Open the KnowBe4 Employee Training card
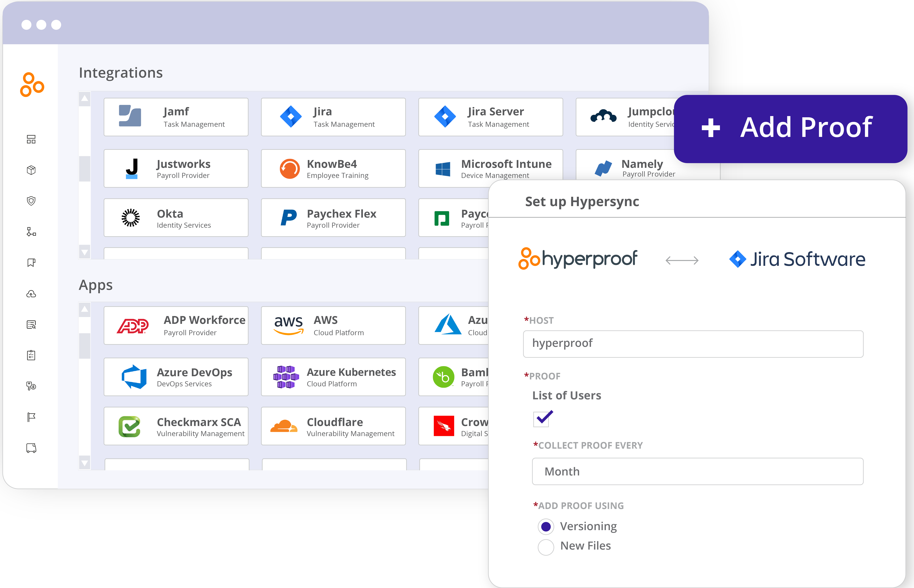 [x=333, y=168]
